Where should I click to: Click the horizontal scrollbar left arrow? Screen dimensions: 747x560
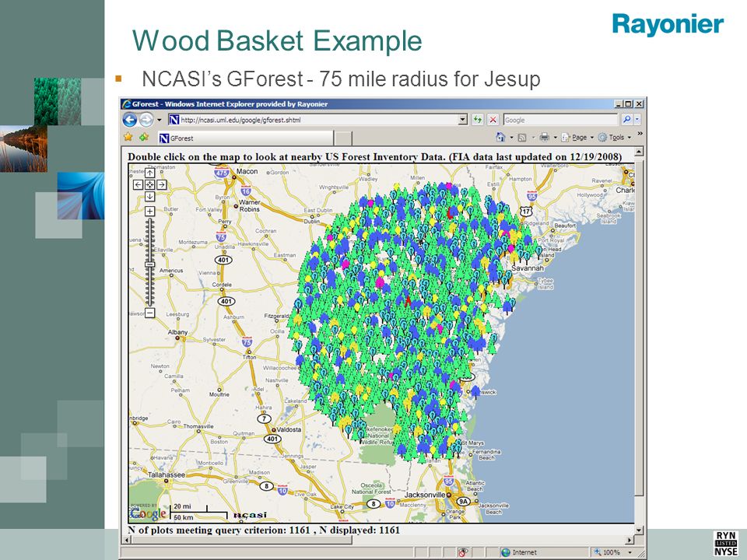coord(127,540)
